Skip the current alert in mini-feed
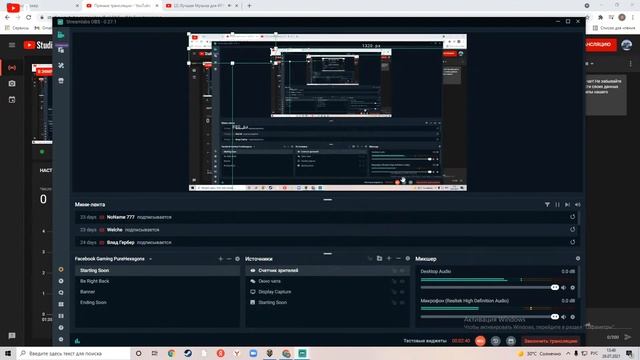 pos(567,204)
